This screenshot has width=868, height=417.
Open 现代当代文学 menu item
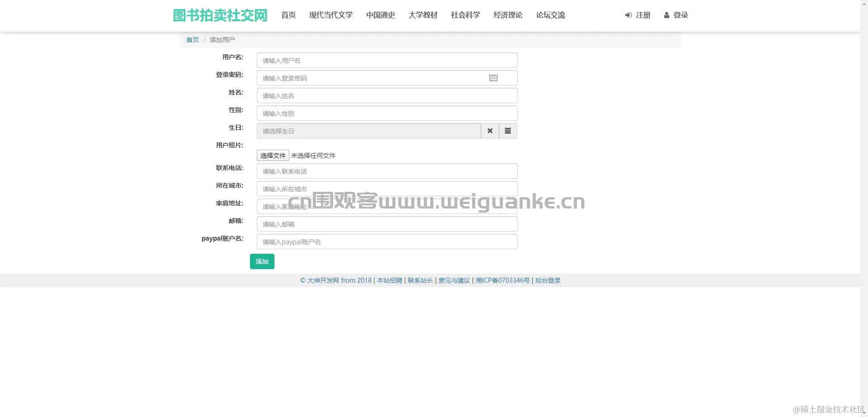tap(331, 15)
